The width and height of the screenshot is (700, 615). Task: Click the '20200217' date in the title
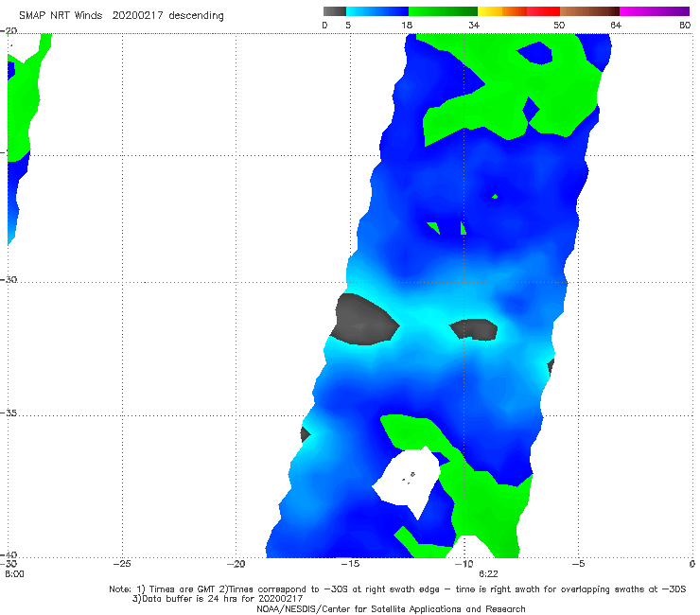(x=137, y=15)
